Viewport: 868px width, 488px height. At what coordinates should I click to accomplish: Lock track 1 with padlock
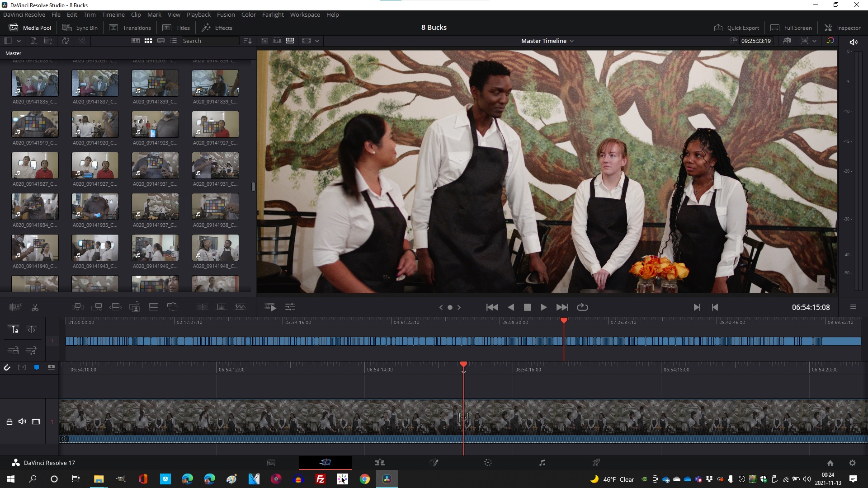coord(9,422)
